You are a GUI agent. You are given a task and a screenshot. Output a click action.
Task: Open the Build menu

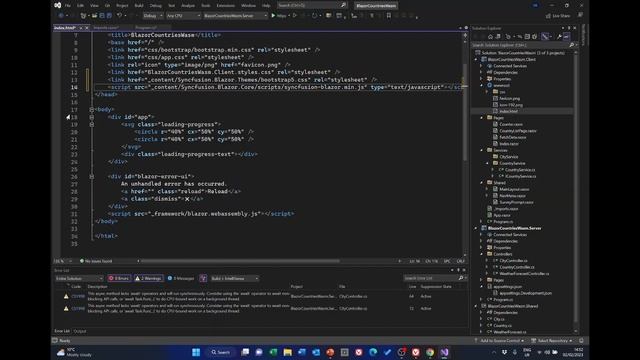(139, 6)
